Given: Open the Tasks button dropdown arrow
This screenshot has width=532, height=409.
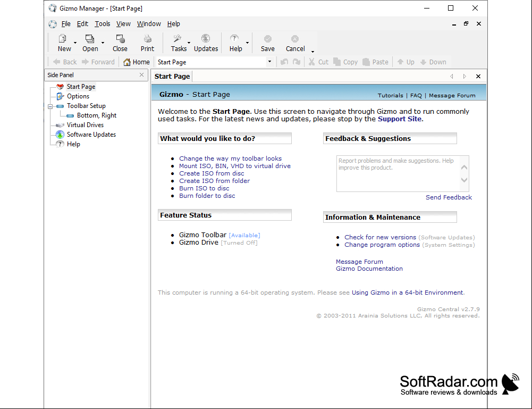Looking at the screenshot, I should point(189,43).
